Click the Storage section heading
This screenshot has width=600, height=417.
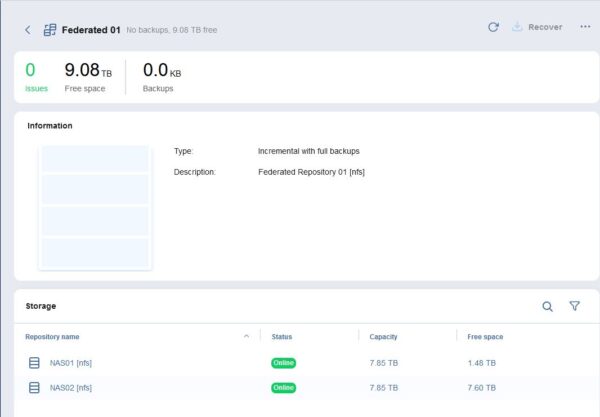pos(41,306)
